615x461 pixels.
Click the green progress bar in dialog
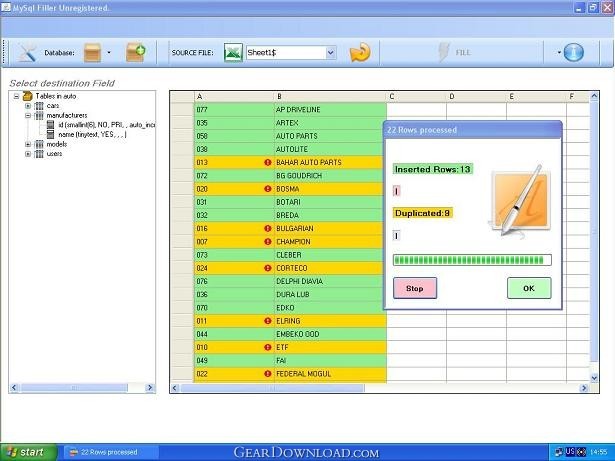pyautogui.click(x=472, y=260)
